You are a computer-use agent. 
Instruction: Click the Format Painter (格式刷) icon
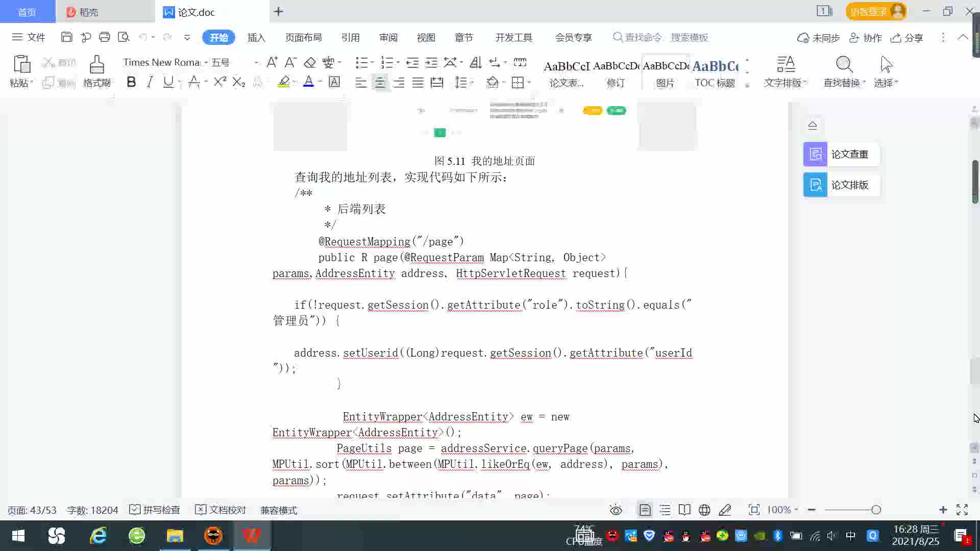pos(96,65)
